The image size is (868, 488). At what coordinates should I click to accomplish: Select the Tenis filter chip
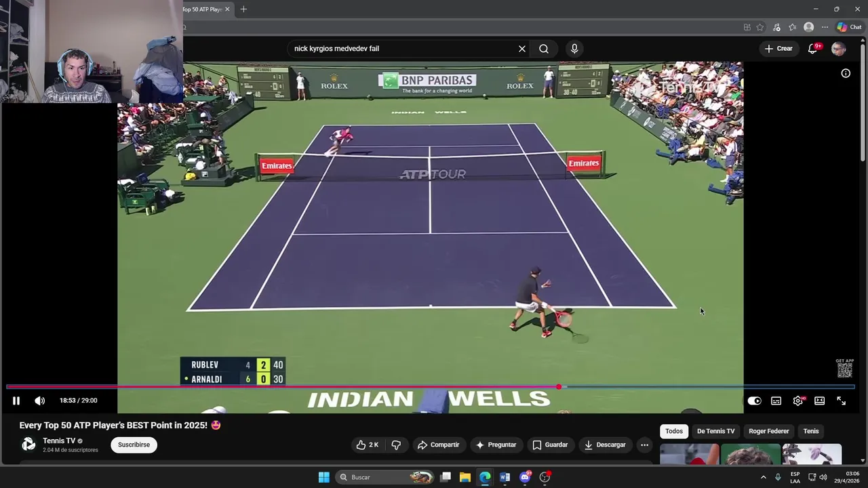pyautogui.click(x=811, y=431)
